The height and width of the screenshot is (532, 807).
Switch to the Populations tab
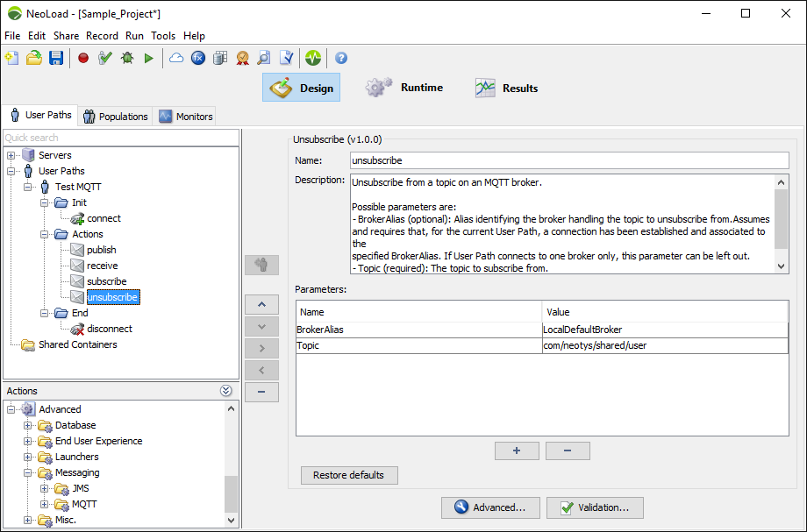pyautogui.click(x=115, y=117)
